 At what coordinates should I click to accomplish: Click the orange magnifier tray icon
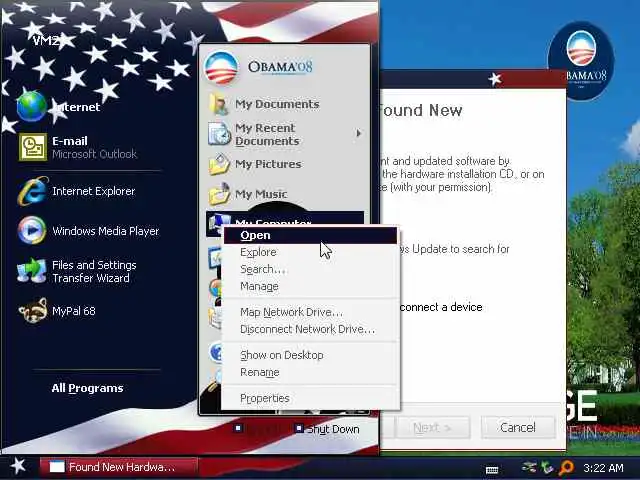coord(566,467)
